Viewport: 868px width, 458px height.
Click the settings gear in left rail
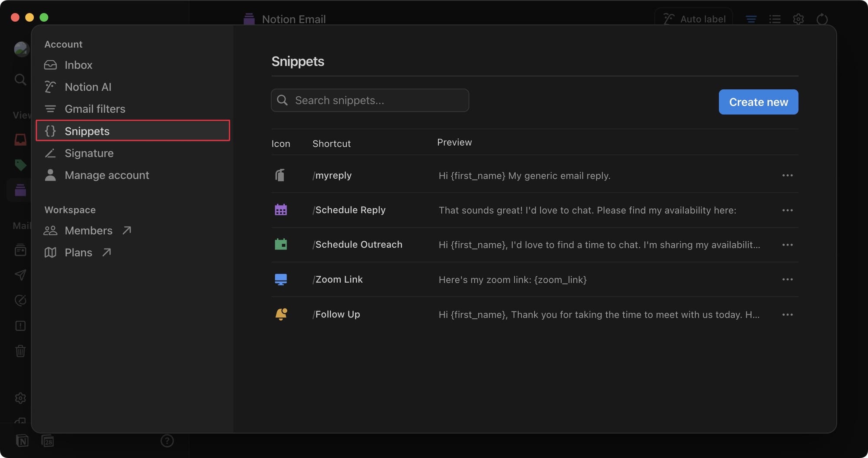[20, 398]
